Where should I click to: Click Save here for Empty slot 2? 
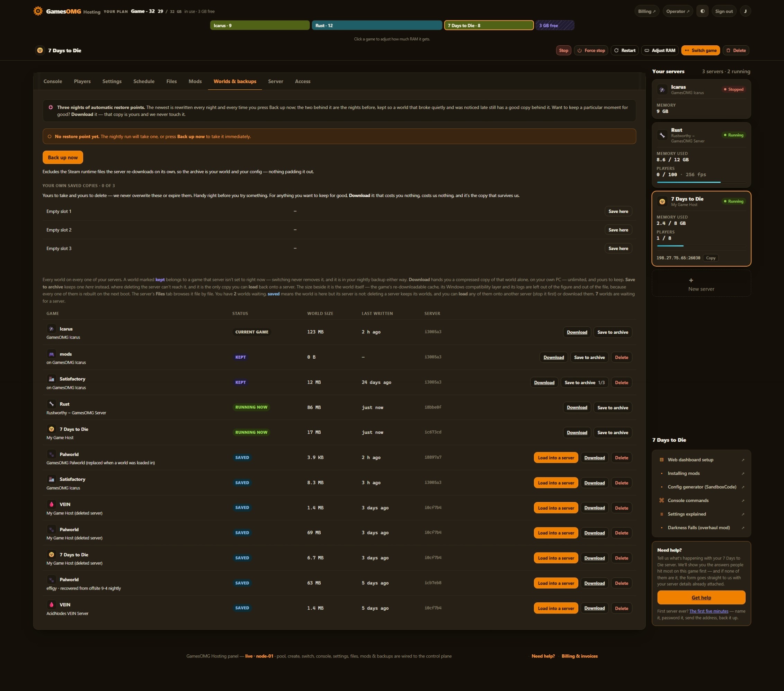tap(618, 230)
